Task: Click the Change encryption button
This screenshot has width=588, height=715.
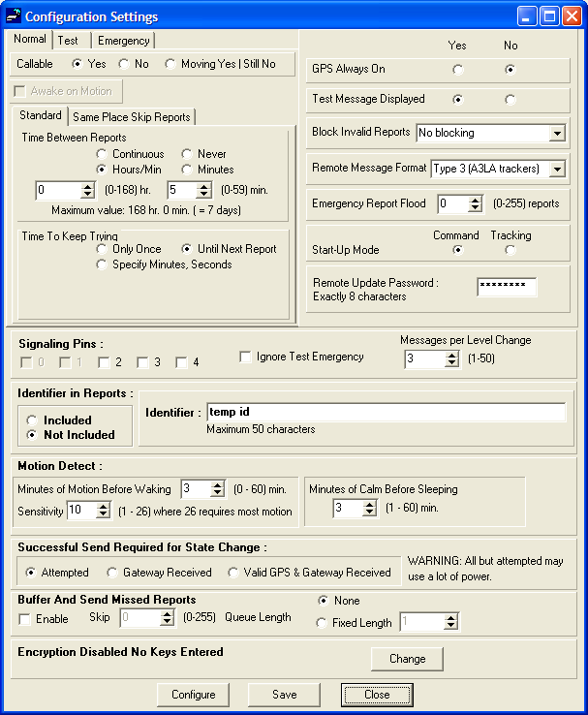Action: (x=407, y=659)
